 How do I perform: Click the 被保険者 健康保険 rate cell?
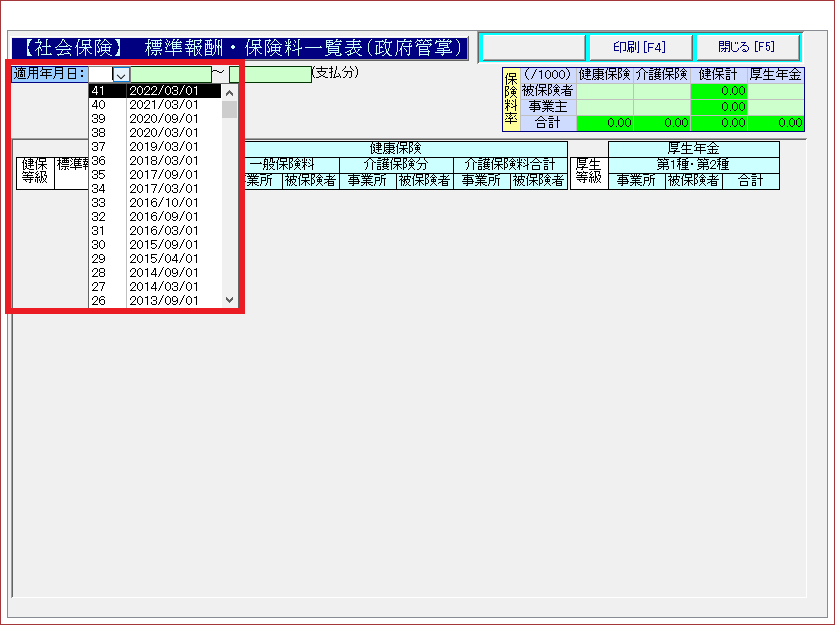tap(605, 91)
